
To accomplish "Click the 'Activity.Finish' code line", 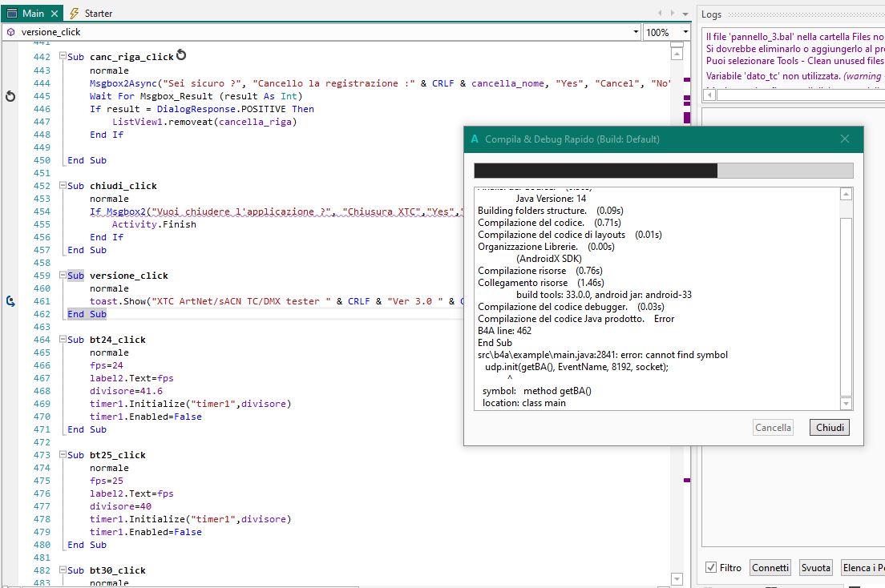I will click(x=154, y=224).
